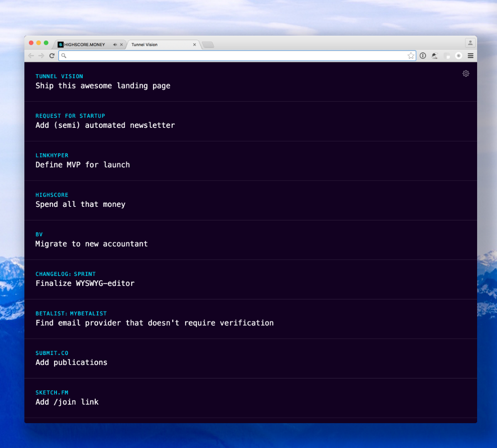Image resolution: width=497 pixels, height=448 pixels.
Task: Close the Tunnel Vision tab
Action: point(195,45)
